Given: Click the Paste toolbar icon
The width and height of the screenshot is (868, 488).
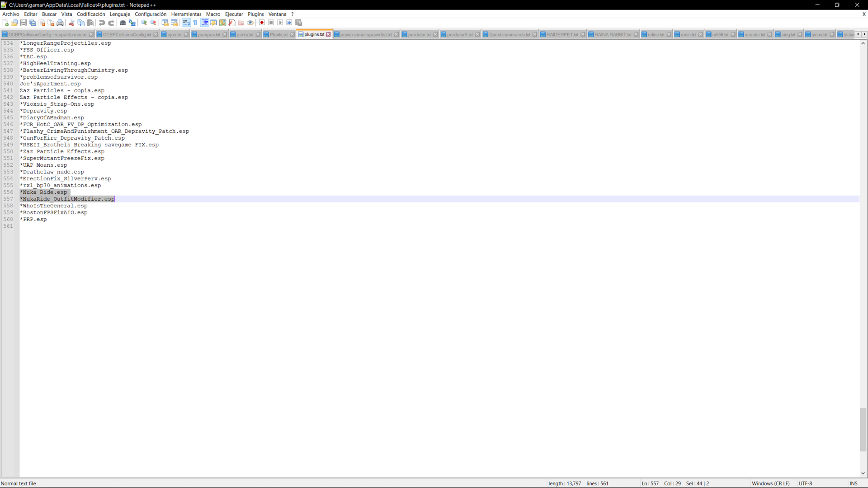Looking at the screenshot, I should tap(90, 23).
